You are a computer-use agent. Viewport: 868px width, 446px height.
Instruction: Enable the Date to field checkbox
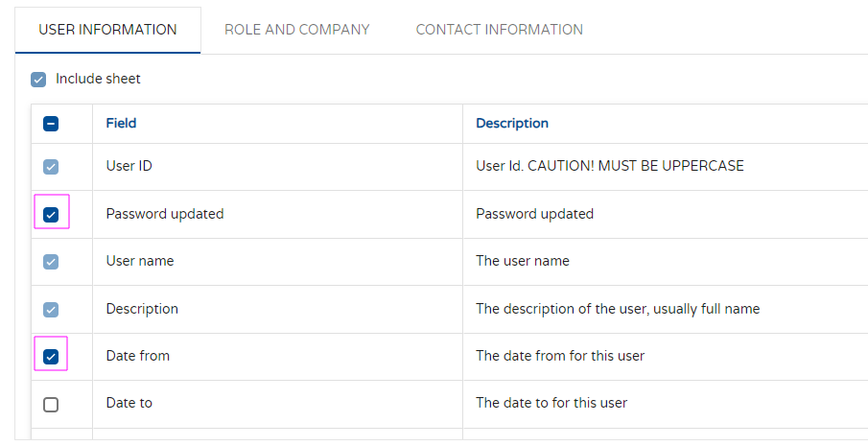tap(52, 404)
